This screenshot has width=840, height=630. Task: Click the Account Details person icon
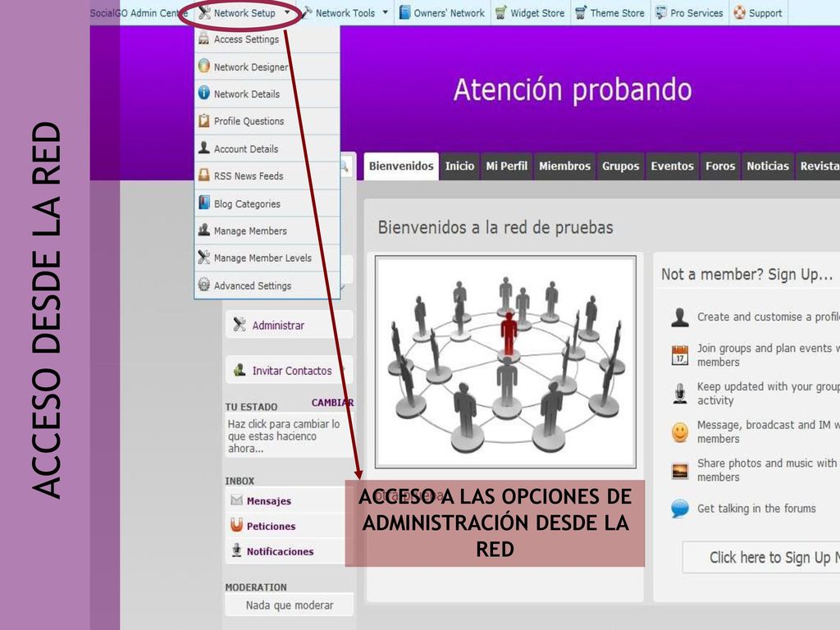pos(203,148)
